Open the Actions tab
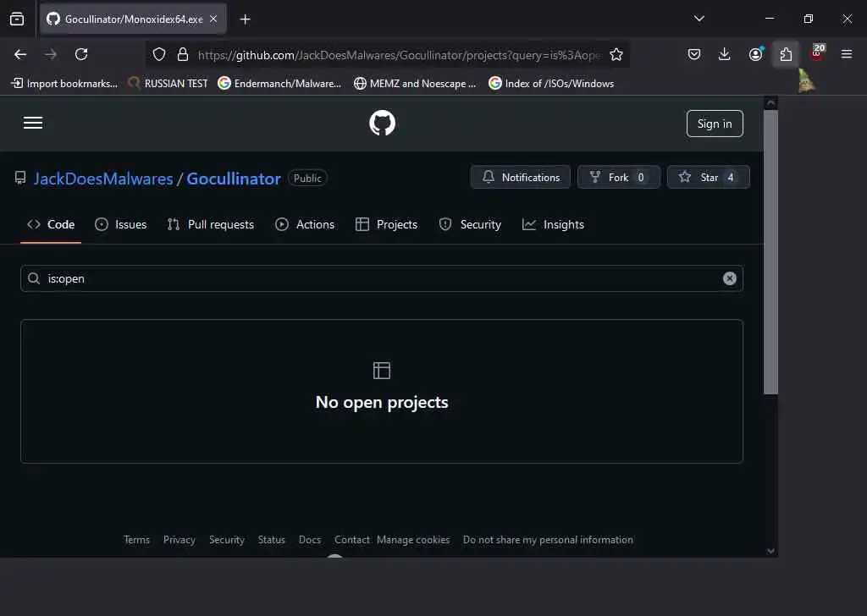This screenshot has height=616, width=867. [x=305, y=224]
